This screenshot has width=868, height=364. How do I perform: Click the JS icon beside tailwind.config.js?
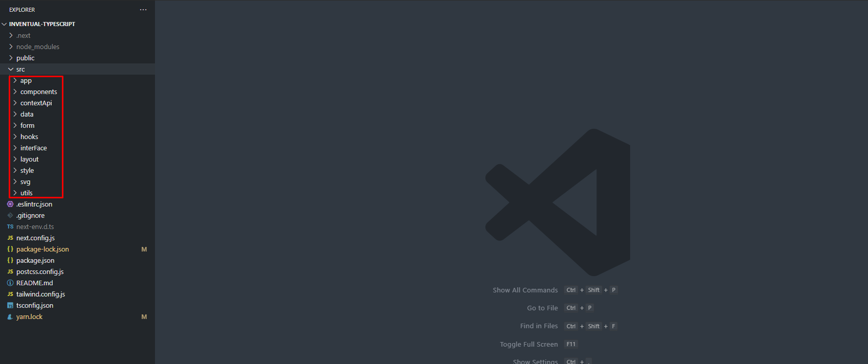click(x=10, y=294)
